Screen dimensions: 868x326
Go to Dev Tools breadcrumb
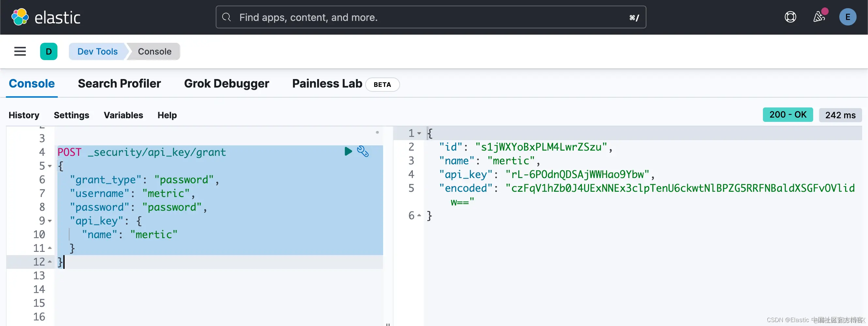pyautogui.click(x=97, y=51)
